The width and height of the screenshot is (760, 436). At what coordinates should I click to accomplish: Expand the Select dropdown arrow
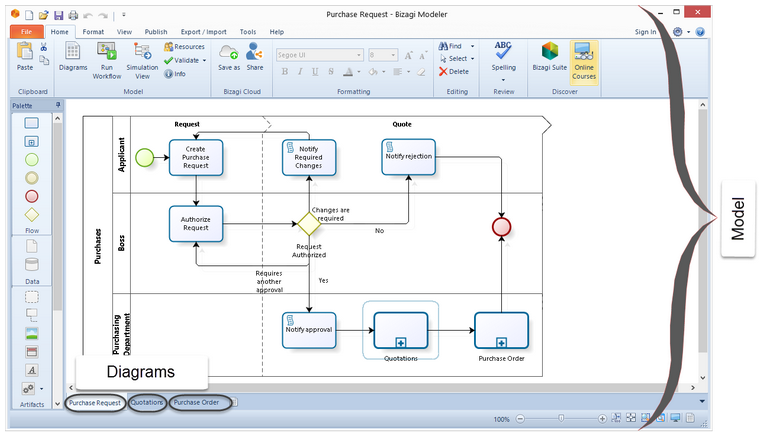(472, 59)
